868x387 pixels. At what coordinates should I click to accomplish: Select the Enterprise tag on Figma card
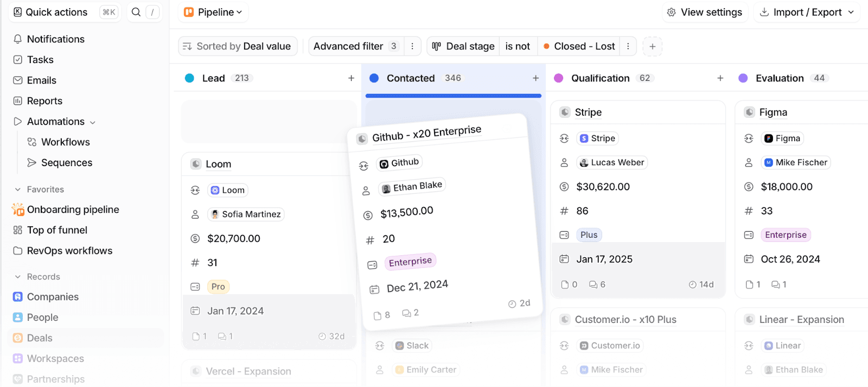785,235
